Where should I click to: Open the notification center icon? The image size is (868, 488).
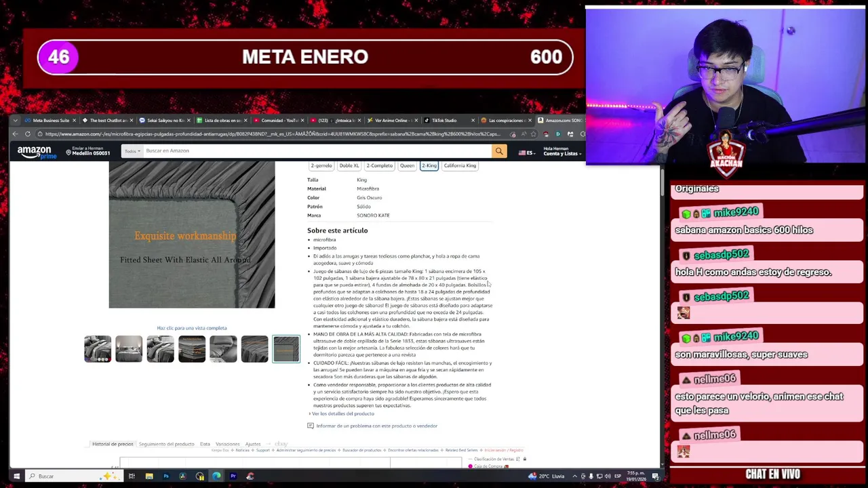click(x=656, y=476)
